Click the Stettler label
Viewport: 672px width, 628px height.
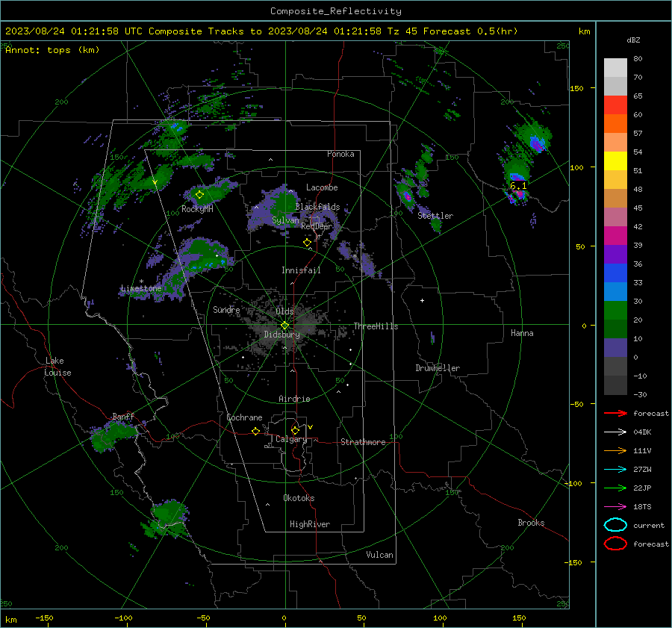pos(435,216)
